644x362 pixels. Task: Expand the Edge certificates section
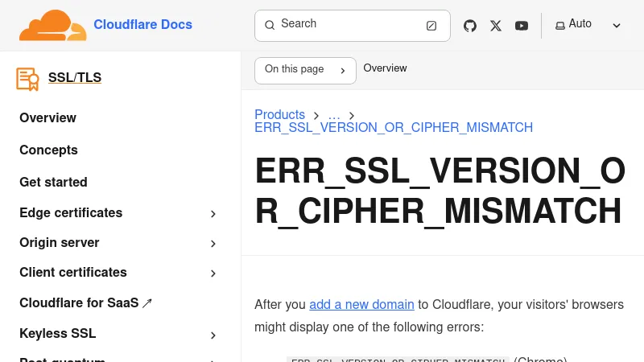pos(213,214)
